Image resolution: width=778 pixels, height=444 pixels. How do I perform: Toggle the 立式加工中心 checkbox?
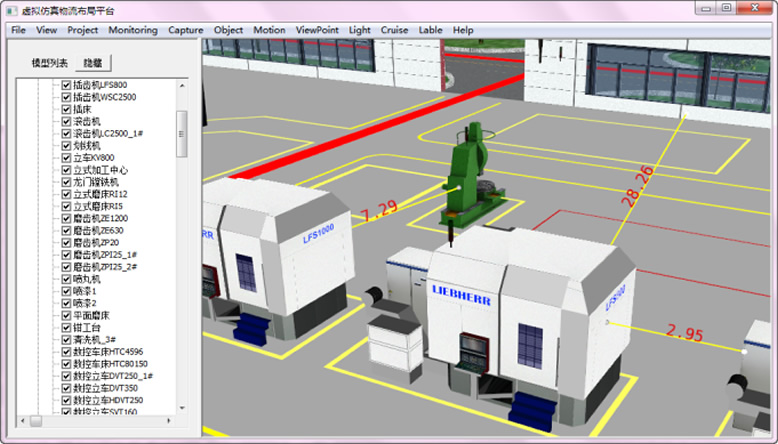click(x=67, y=170)
